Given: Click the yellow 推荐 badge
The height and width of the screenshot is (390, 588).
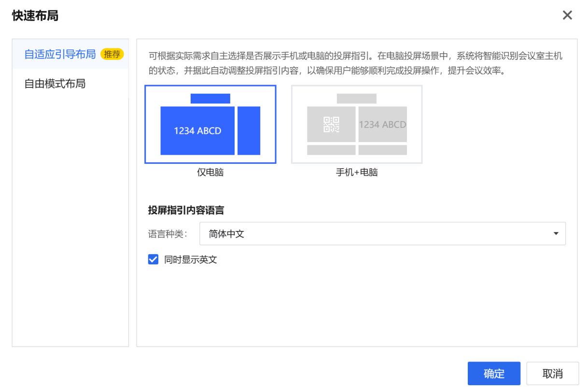Looking at the screenshot, I should (112, 54).
